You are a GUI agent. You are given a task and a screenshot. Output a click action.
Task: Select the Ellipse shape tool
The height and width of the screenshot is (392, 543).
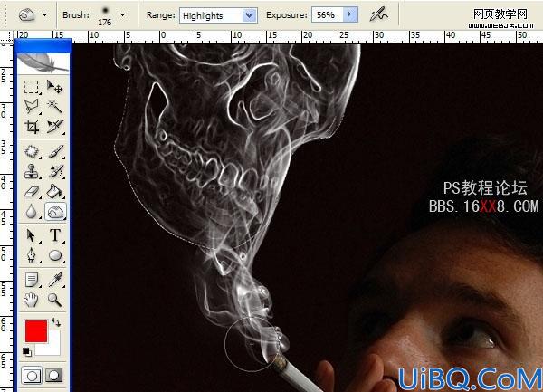pos(54,256)
